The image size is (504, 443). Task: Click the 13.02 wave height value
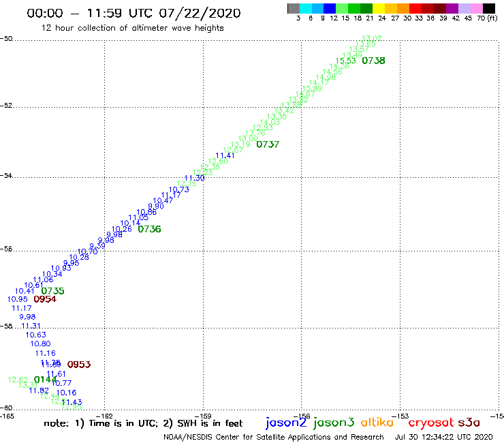click(372, 38)
